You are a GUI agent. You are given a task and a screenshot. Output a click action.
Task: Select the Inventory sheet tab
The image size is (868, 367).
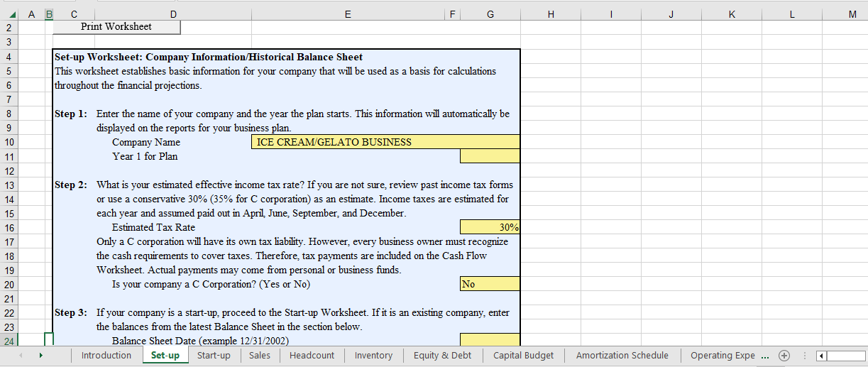point(373,356)
